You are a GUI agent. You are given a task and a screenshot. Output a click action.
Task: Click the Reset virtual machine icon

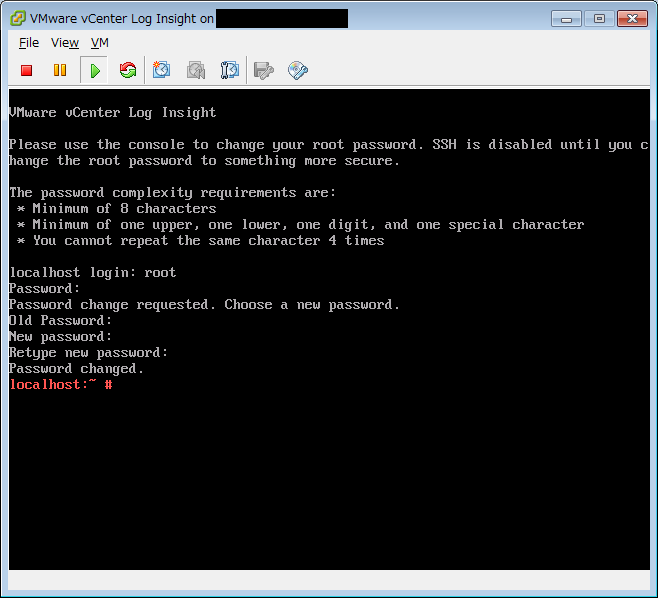click(x=128, y=70)
